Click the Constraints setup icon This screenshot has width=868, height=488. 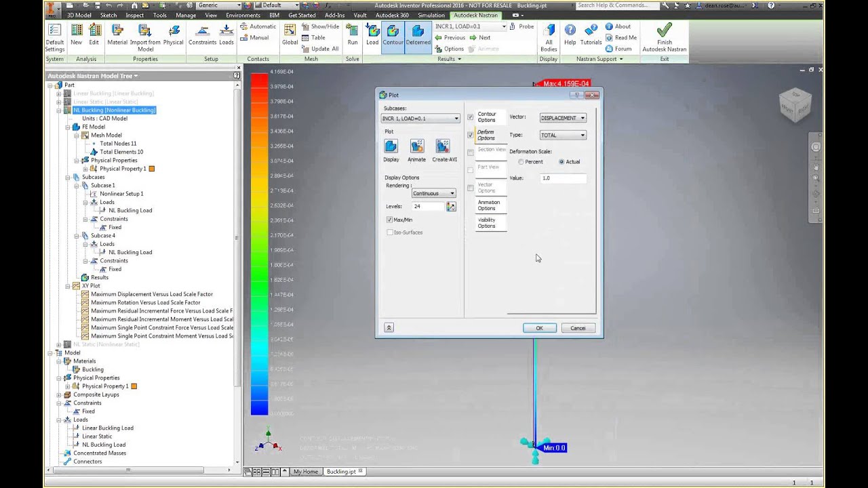pyautogui.click(x=202, y=35)
